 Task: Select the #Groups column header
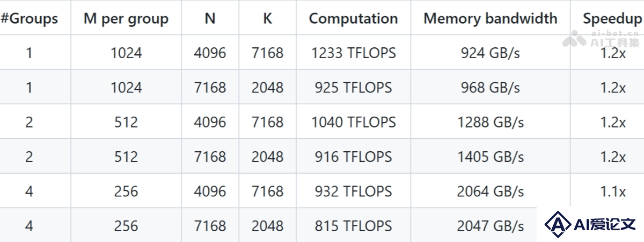30,18
